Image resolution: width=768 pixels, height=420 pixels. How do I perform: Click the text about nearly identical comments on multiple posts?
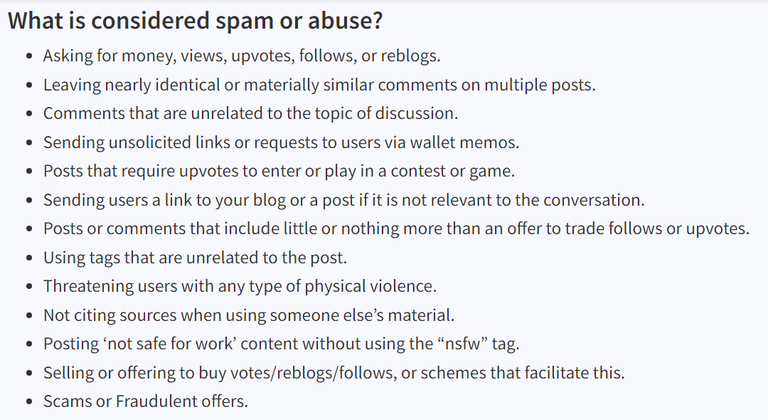coord(319,85)
